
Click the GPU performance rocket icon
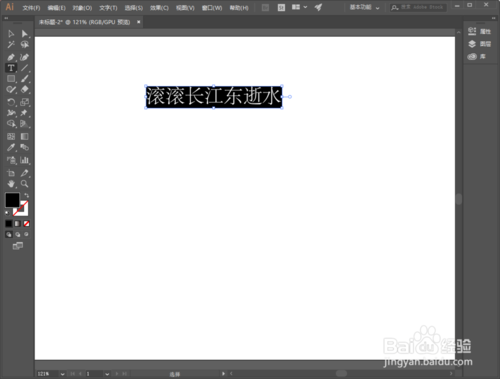click(x=318, y=7)
